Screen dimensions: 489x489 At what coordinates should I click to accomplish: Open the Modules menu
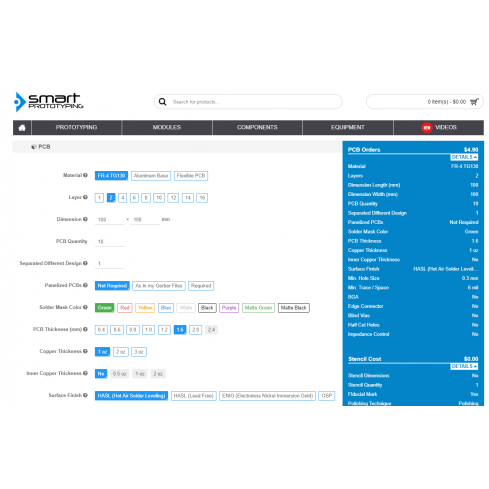click(x=167, y=128)
